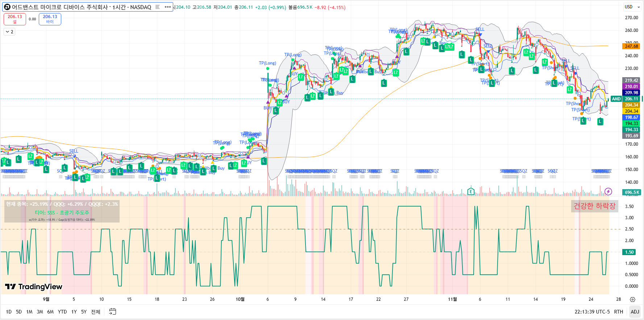The image size is (644, 320).
Task: Select the 1Y time range
Action: [x=74, y=312]
